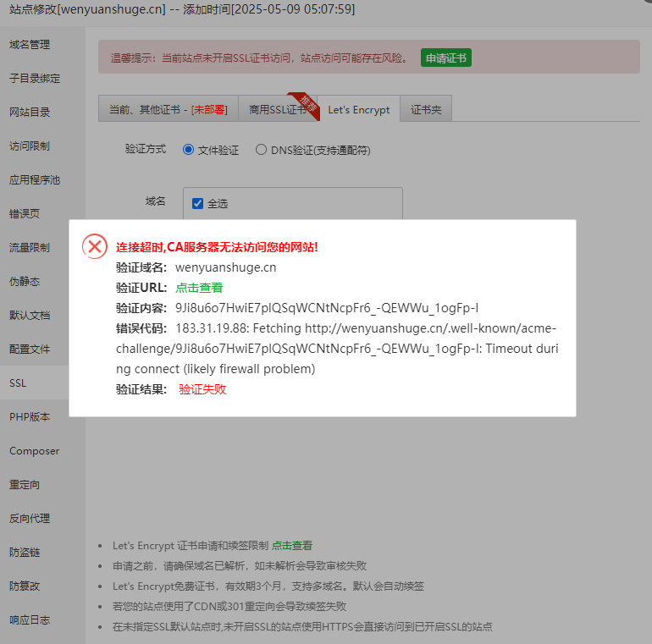
Task: Toggle the 全选 domain checkbox
Action: [197, 204]
